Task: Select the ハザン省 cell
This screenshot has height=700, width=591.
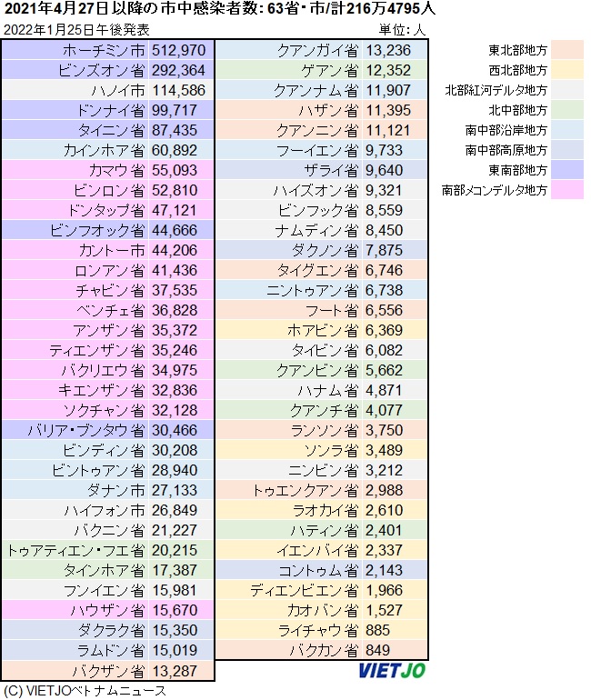Action: coord(289,110)
